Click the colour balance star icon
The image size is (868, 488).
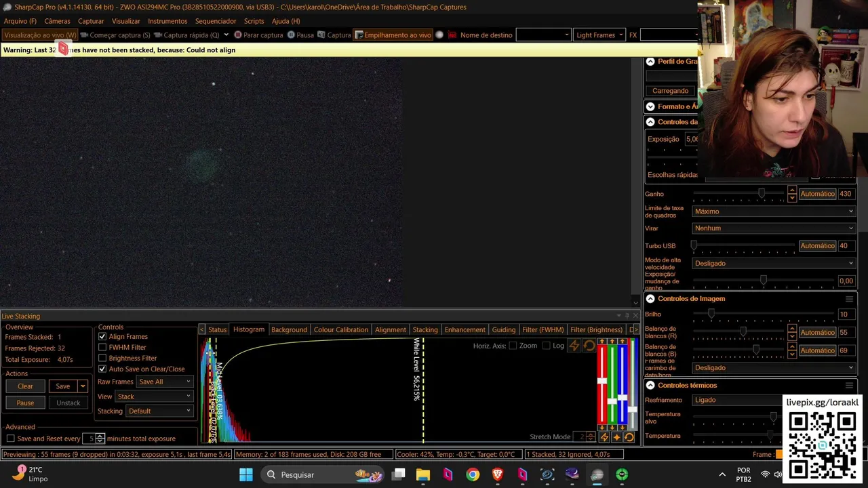[x=616, y=438]
